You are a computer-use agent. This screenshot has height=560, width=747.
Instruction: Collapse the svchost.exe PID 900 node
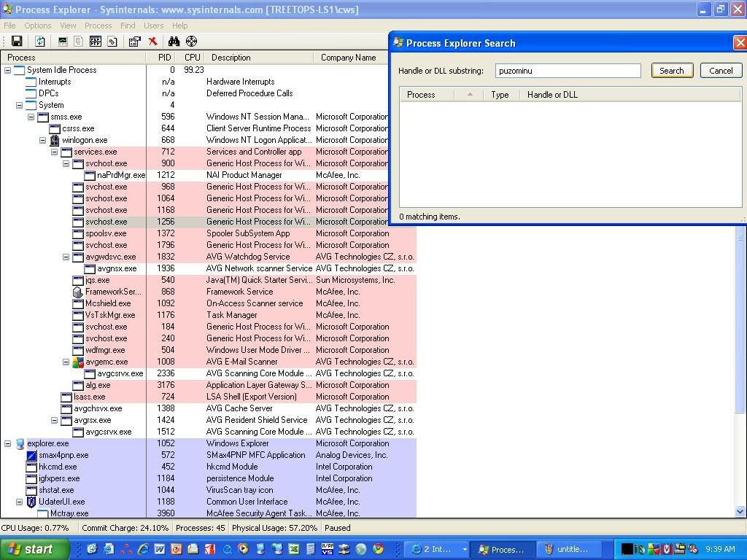(x=66, y=163)
